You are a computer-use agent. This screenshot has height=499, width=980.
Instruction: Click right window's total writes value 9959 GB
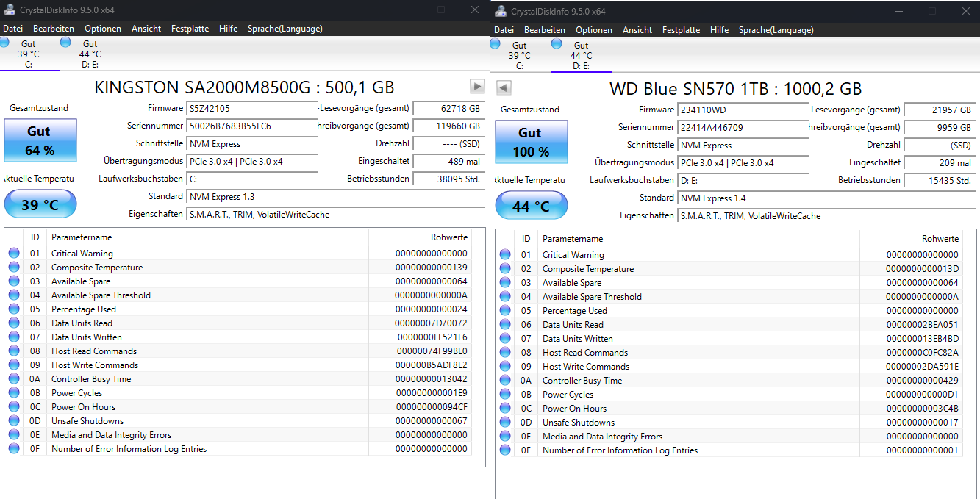point(940,128)
